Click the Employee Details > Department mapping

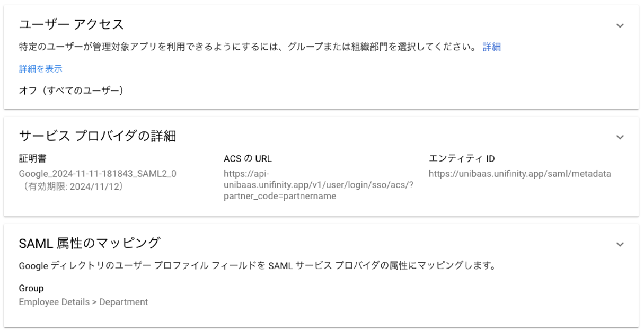[x=83, y=302]
